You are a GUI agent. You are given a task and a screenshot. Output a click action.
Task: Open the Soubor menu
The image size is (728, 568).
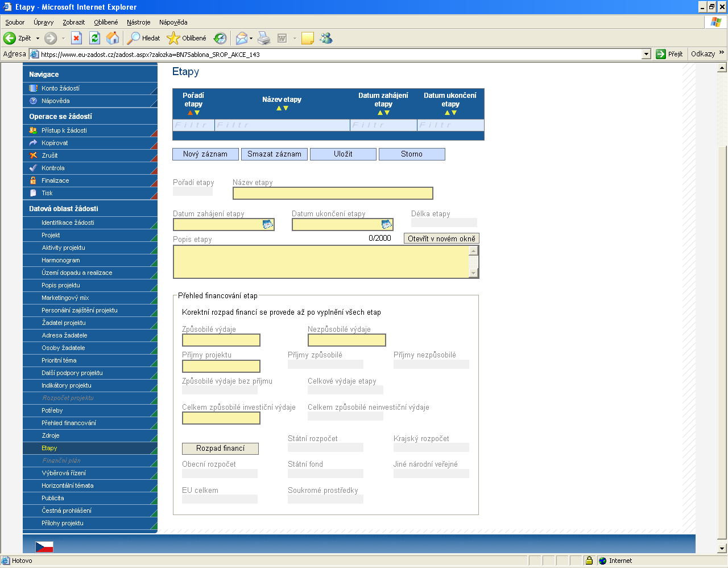15,22
